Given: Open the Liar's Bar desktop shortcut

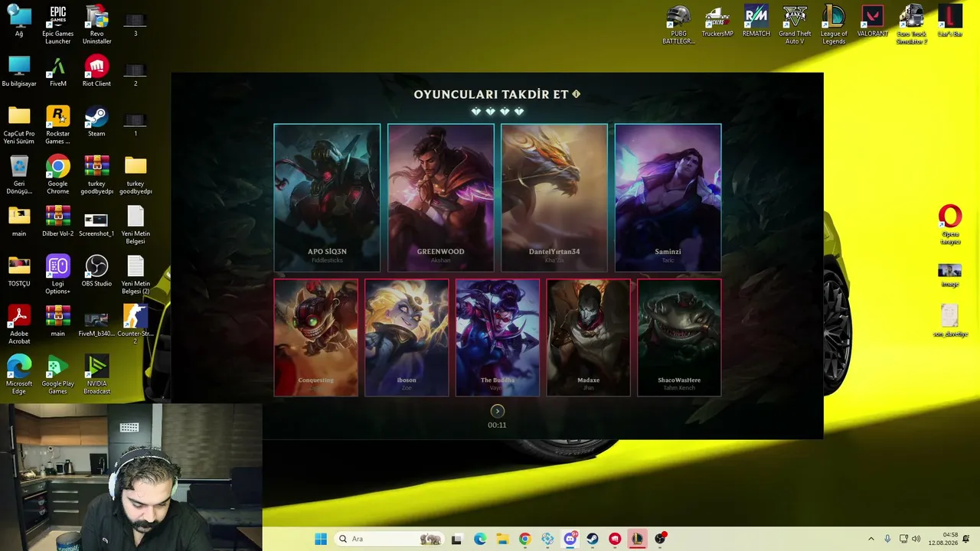Looking at the screenshot, I should 950,21.
